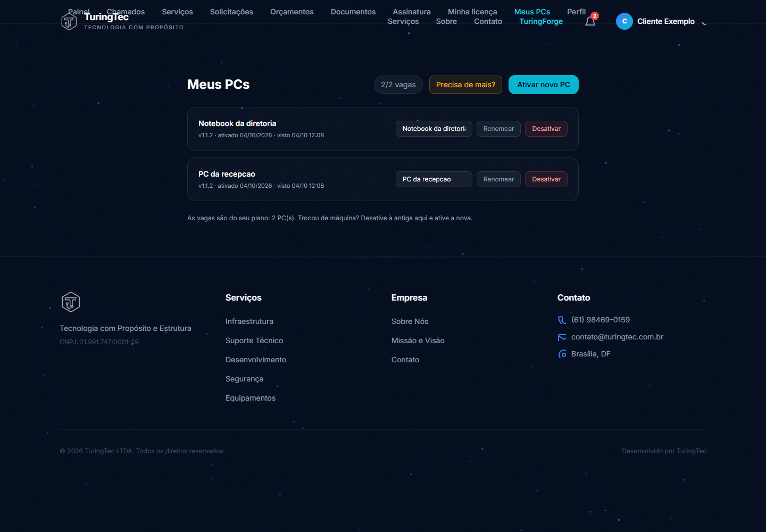766x532 pixels.
Task: Click Desativar for PC da recepcao
Action: point(546,179)
